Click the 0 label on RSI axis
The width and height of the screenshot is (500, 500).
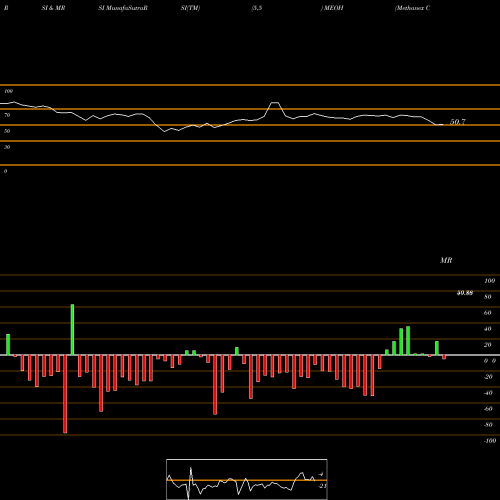tap(5, 171)
